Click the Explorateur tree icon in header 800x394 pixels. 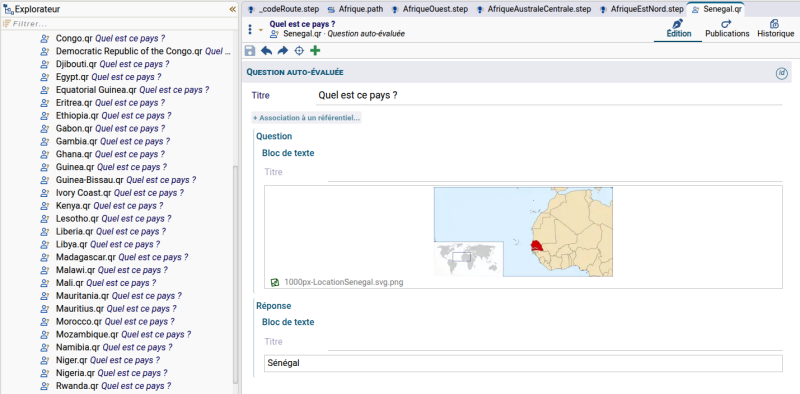point(9,9)
